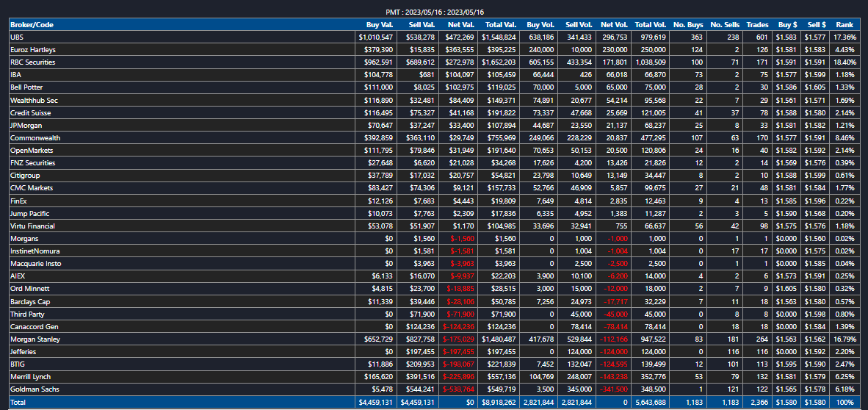Screen dimensions: 868x410
Task: Select the Ord Minnett row
Action: 434,289
